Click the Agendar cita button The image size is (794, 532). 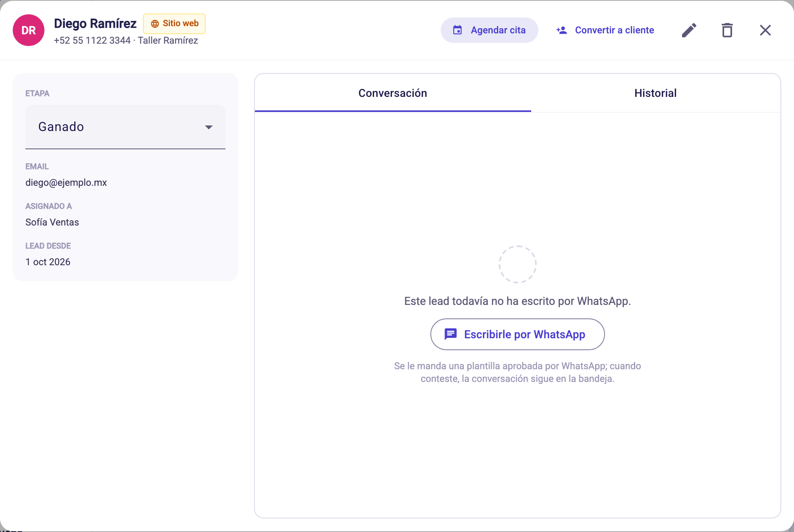tap(489, 30)
